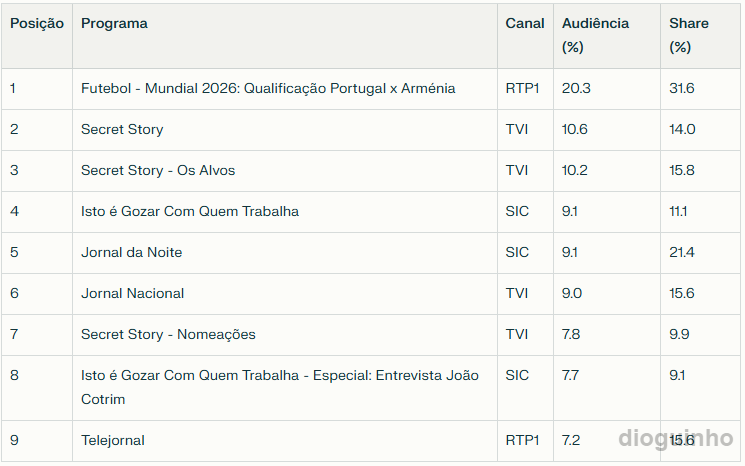745x466 pixels.
Task: Click the Posição column header
Action: click(37, 23)
